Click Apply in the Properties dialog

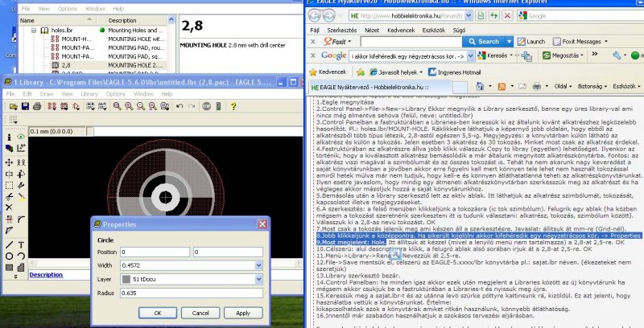(x=243, y=313)
